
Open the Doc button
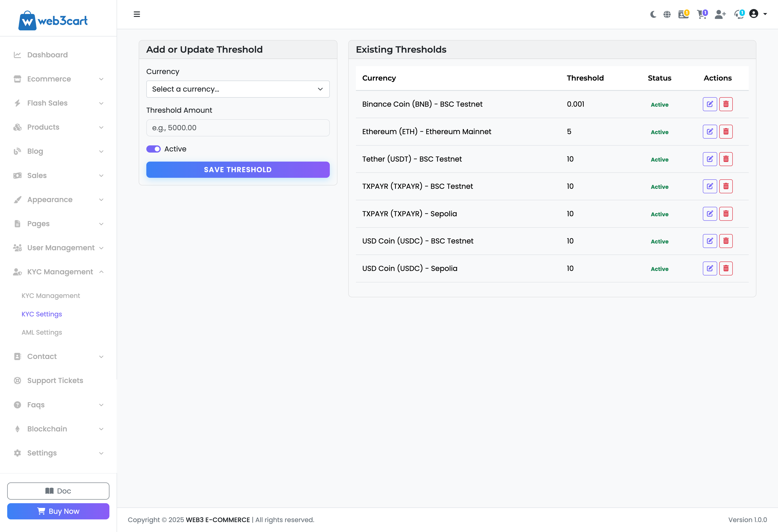[x=58, y=491]
